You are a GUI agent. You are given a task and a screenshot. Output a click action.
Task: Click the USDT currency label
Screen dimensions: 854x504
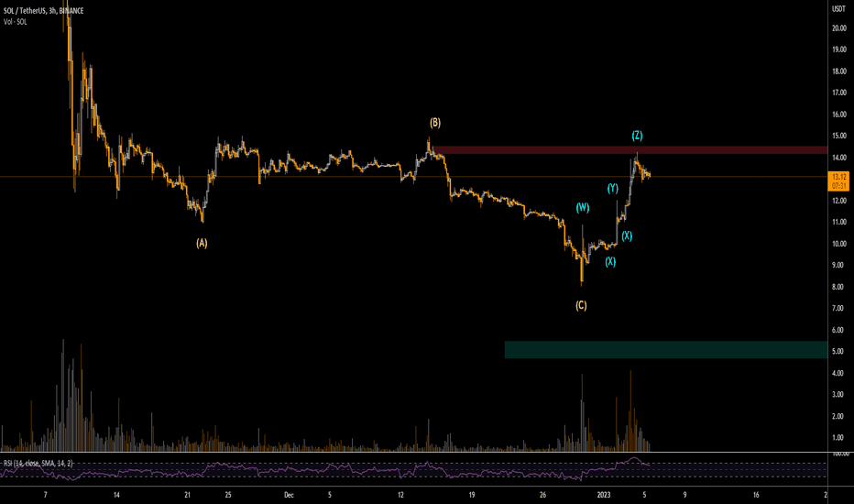point(838,8)
